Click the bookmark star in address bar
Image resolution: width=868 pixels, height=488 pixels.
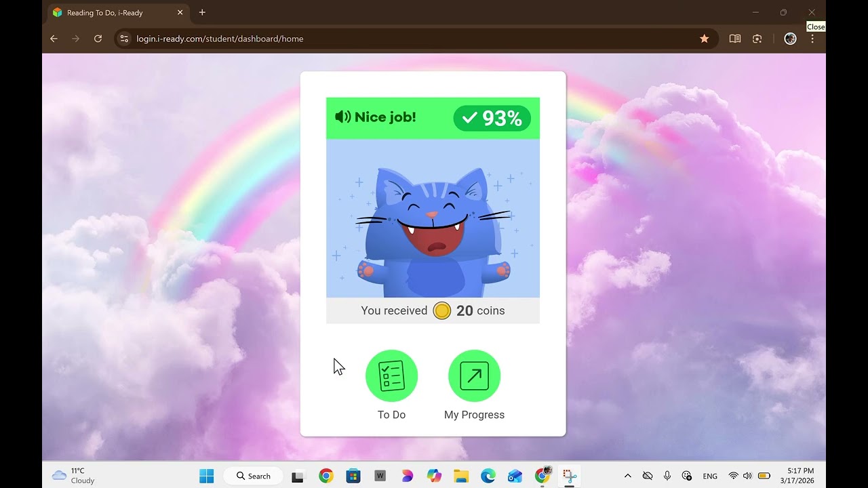[705, 39]
